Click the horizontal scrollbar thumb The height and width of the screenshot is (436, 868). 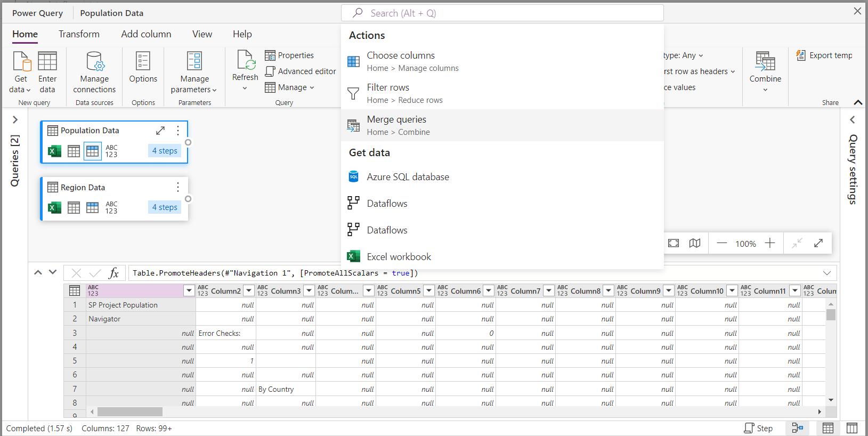[130, 412]
